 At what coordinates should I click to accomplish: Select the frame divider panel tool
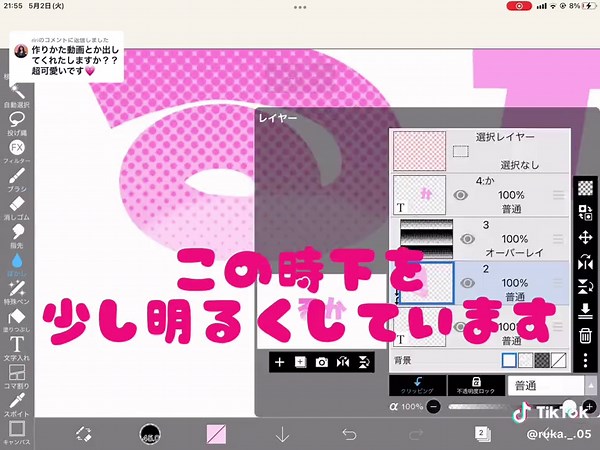pyautogui.click(x=17, y=376)
